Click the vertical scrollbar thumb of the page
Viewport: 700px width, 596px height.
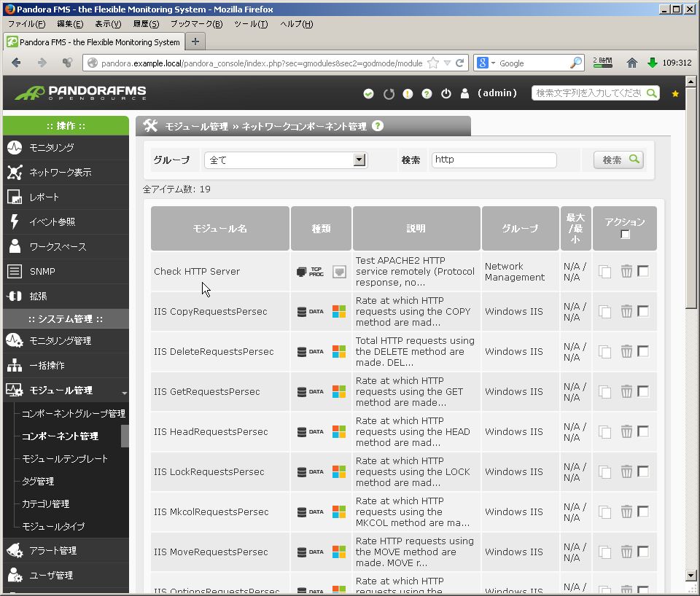(x=691, y=197)
